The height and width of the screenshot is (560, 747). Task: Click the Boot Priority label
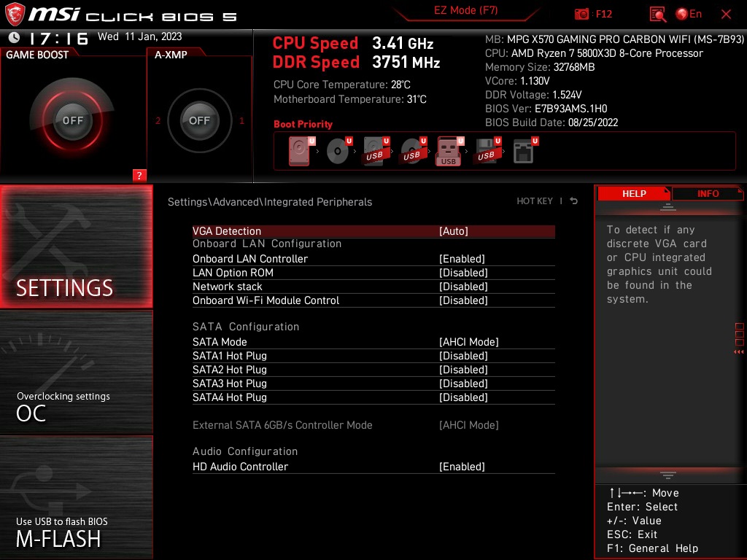(x=303, y=124)
